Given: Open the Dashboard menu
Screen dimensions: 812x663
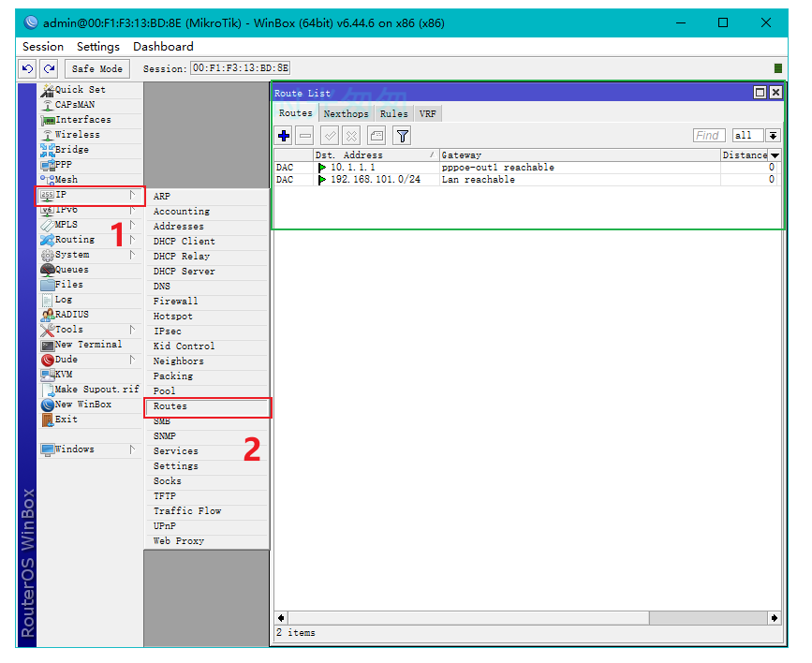Looking at the screenshot, I should [163, 47].
